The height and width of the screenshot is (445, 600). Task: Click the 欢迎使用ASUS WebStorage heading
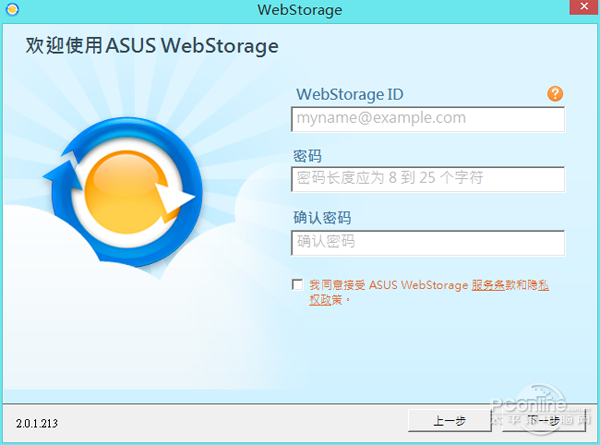[149, 46]
